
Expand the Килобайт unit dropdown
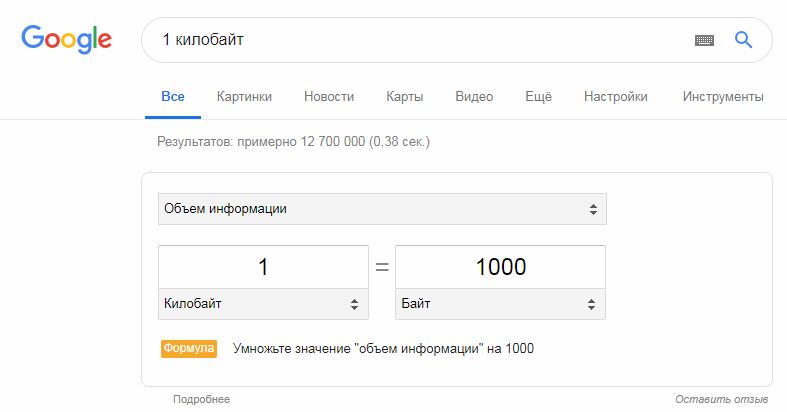click(263, 304)
